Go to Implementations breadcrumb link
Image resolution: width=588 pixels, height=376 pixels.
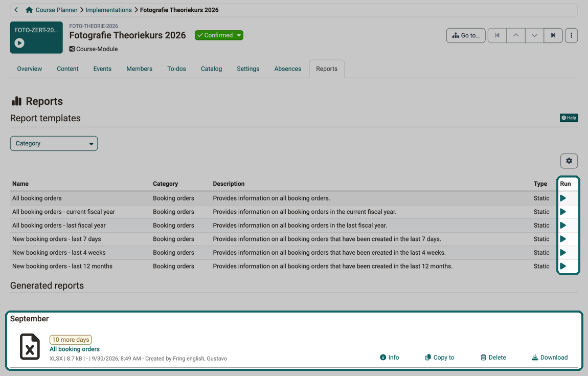click(108, 10)
